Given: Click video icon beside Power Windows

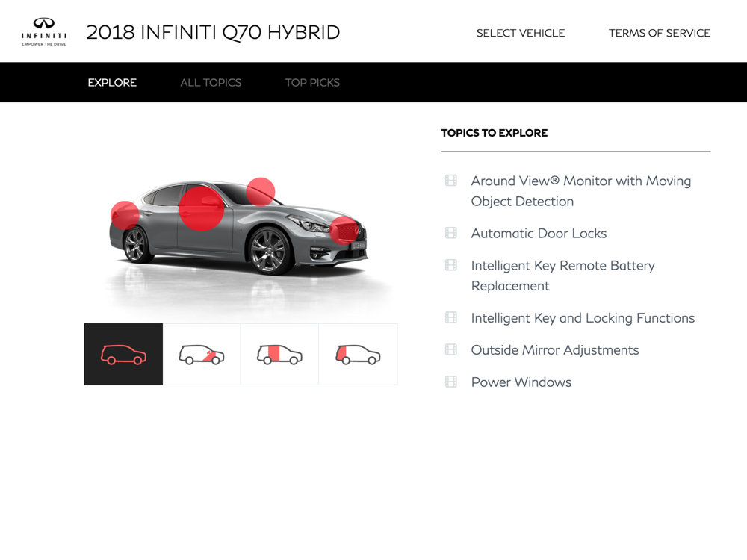Looking at the screenshot, I should [x=450, y=382].
